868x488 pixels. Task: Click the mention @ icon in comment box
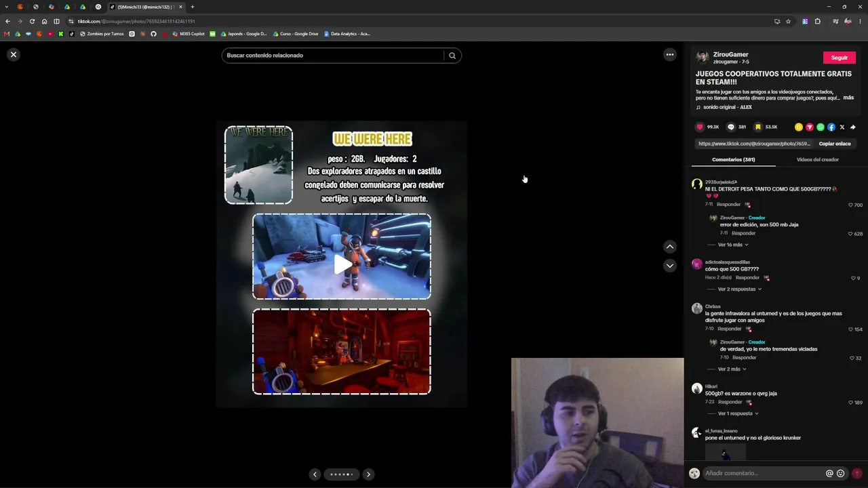(829, 474)
